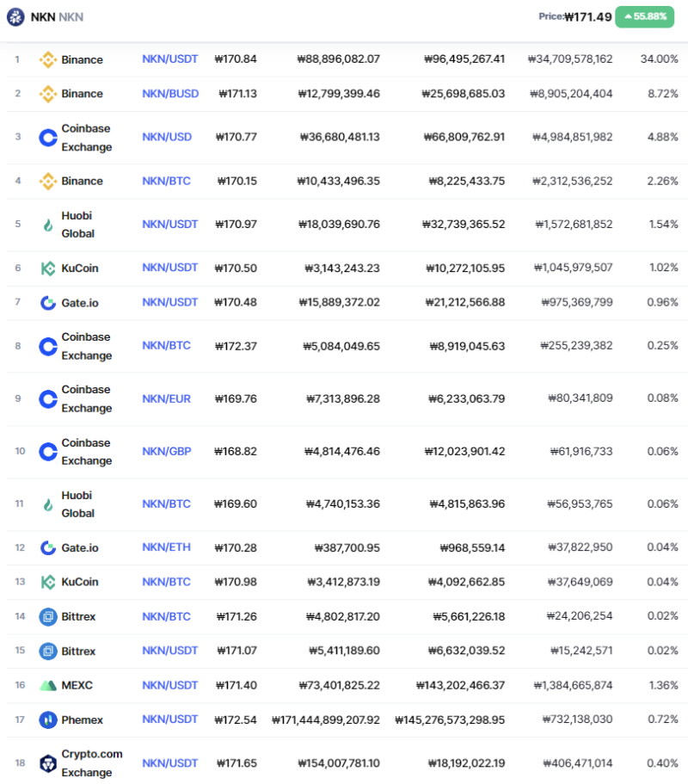688x784 pixels.
Task: Open NKN/BTC pair in row 11
Action: [x=166, y=503]
